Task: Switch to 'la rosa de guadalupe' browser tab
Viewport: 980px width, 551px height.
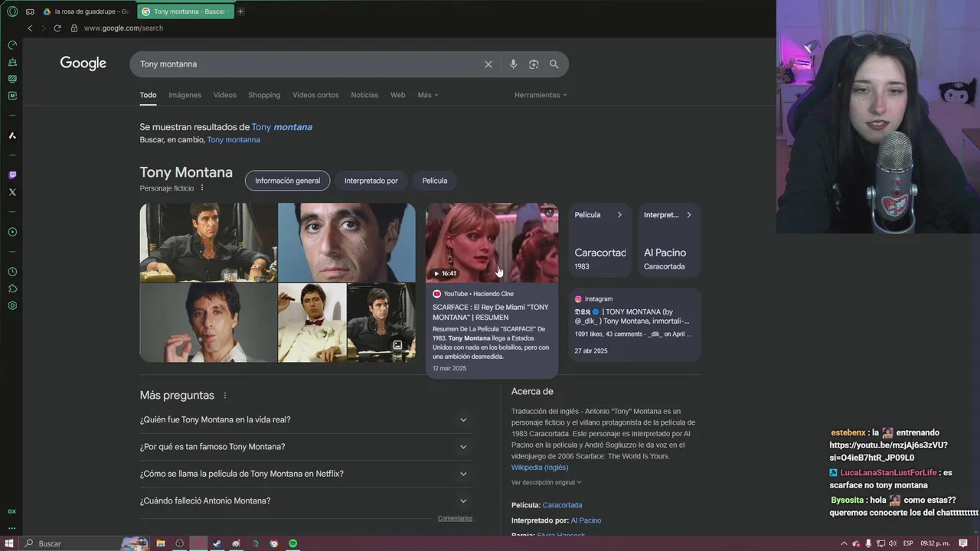Action: coord(87,11)
